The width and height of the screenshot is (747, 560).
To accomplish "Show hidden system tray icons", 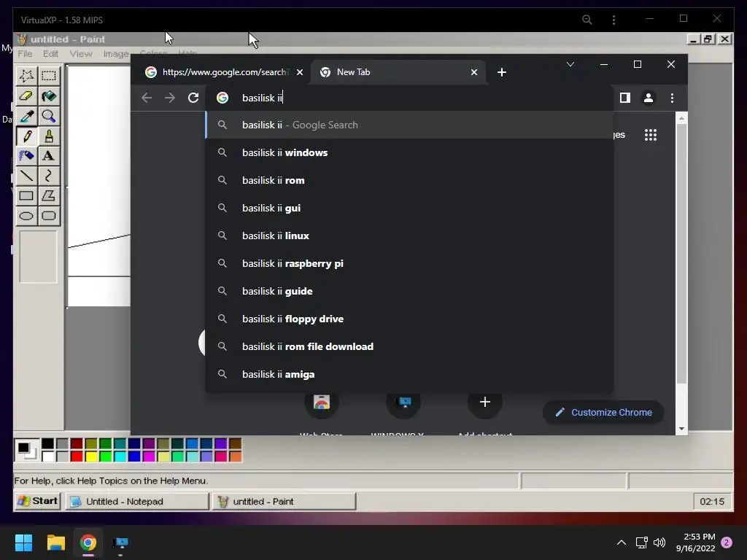I will point(622,542).
